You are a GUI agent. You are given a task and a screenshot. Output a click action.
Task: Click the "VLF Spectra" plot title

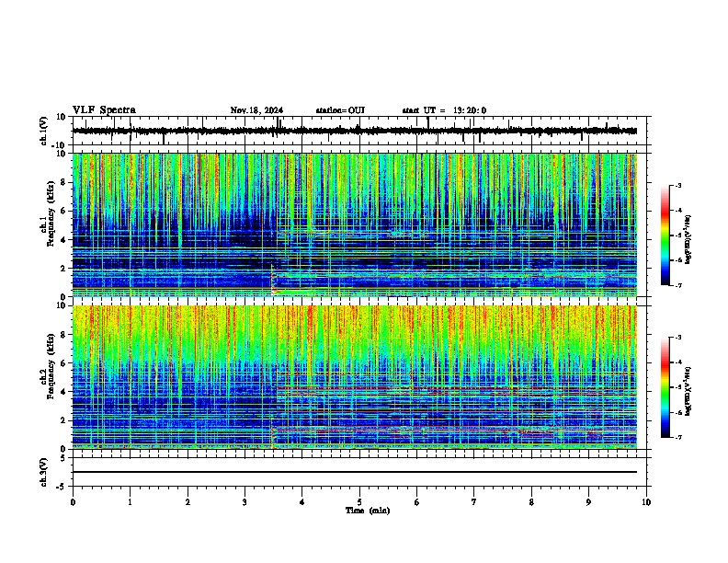tap(105, 110)
